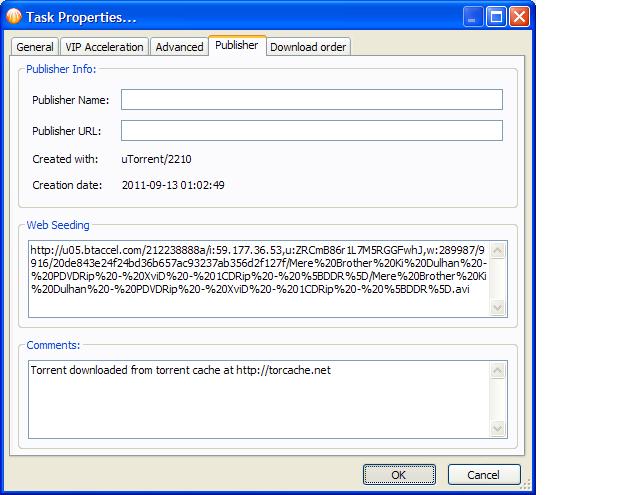This screenshot has width=632, height=495.
Task: Open the VIP Acceleration tab
Action: [x=105, y=47]
